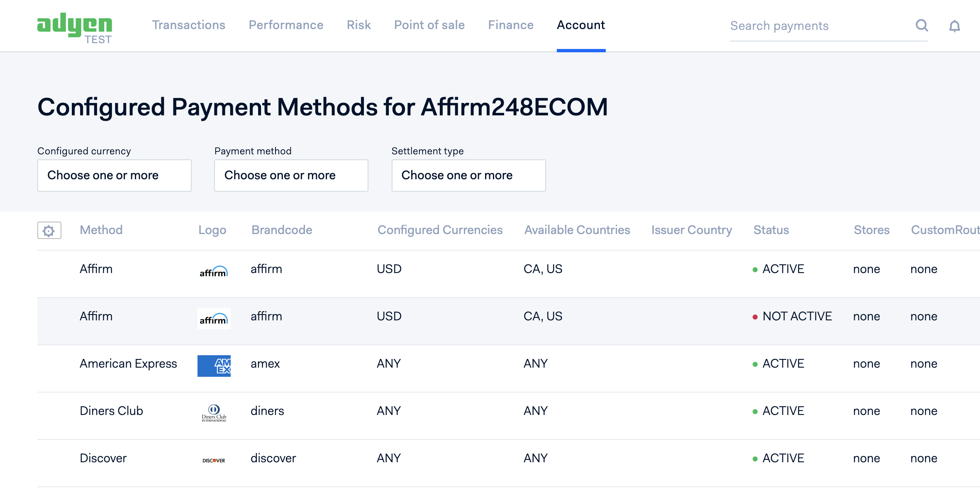Viewport: 980px width, 488px height.
Task: Select the Risk menu item
Action: (x=358, y=25)
